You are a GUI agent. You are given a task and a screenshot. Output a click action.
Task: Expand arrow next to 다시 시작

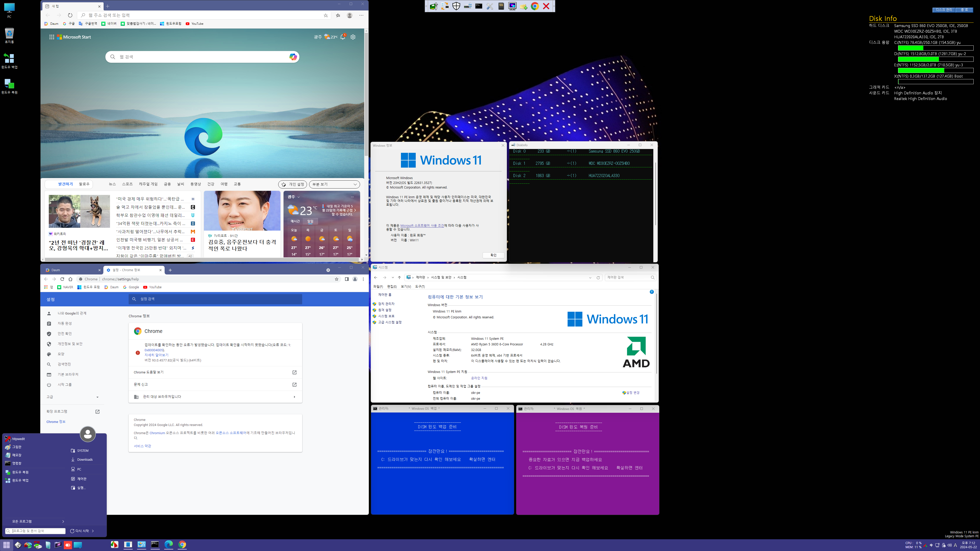(x=93, y=531)
